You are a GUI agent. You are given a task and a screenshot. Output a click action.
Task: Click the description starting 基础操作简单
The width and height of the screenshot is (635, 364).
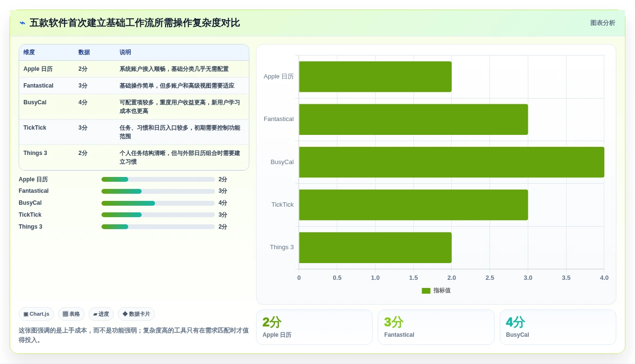[x=177, y=86]
